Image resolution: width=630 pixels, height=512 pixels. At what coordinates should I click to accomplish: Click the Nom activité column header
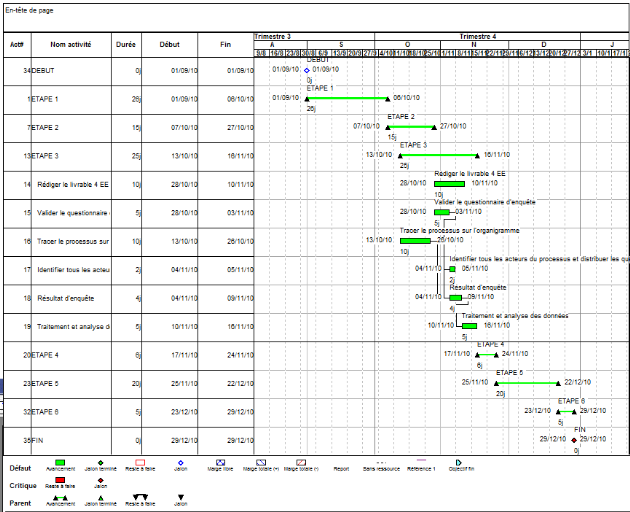point(71,45)
